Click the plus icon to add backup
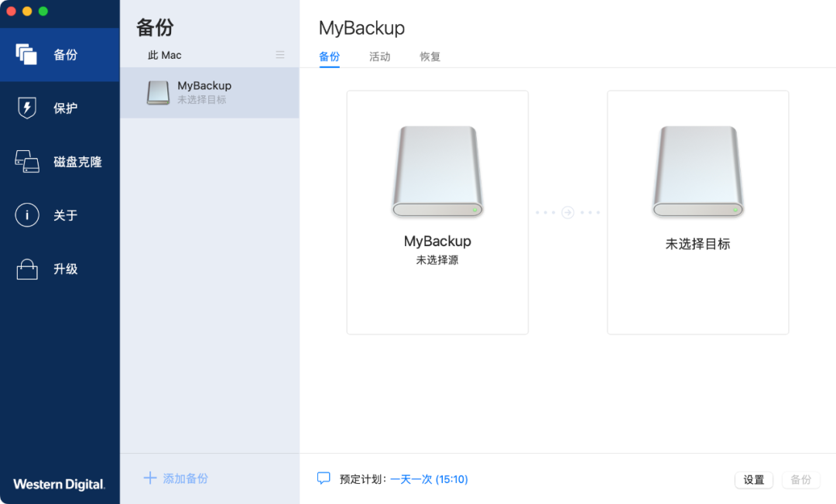Viewport: 836px width, 504px height. click(150, 478)
